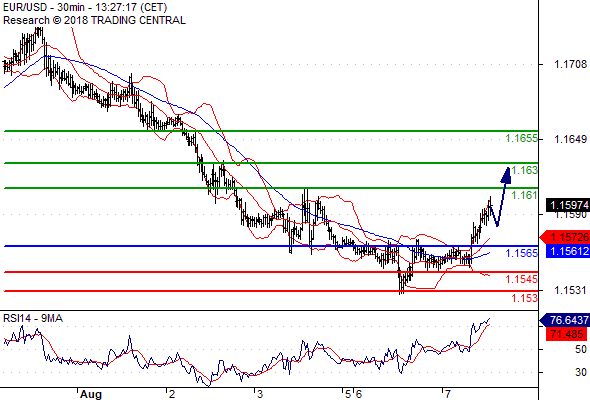This screenshot has width=590, height=400.
Task: Click the 1.1655 green resistance label
Action: click(x=522, y=138)
